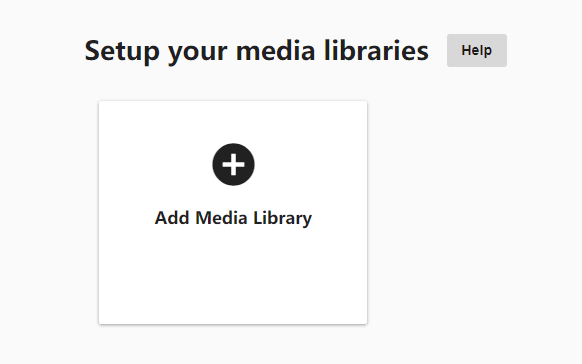This screenshot has width=582, height=364.
Task: Click the dark add-library icon
Action: coord(233,164)
